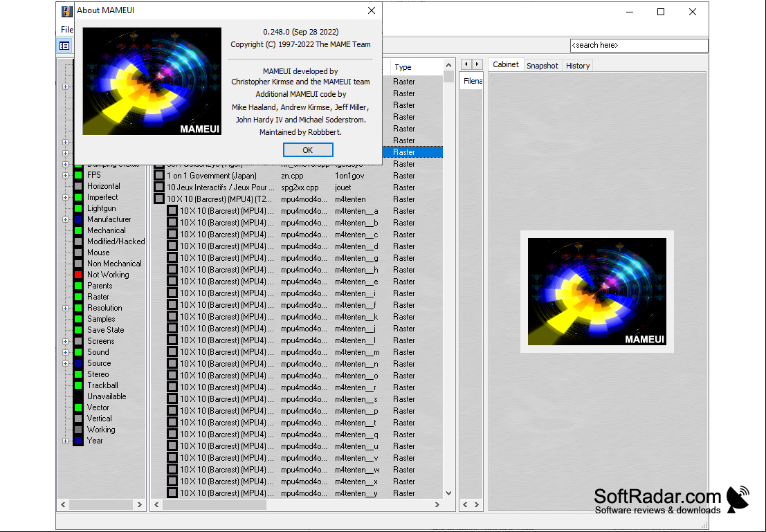
Task: Select the Mouse folder icon
Action: coord(78,253)
